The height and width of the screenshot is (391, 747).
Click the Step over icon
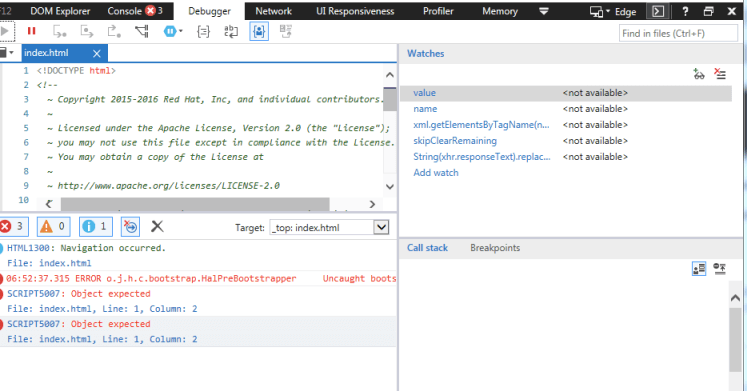87,32
